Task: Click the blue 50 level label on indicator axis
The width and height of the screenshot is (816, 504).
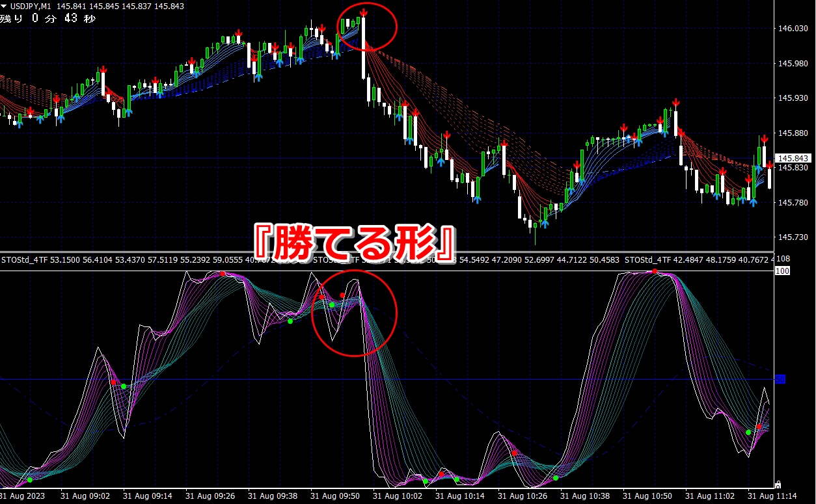Action: tap(780, 379)
